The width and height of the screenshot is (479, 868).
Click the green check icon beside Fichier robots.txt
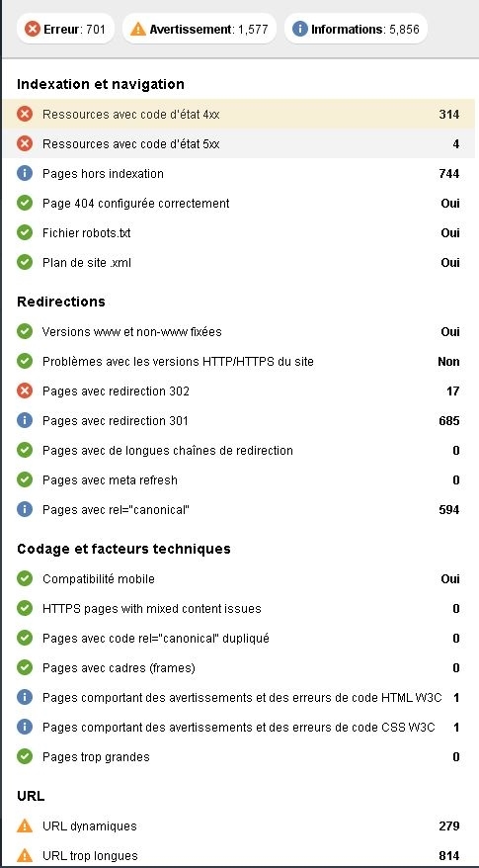click(25, 233)
